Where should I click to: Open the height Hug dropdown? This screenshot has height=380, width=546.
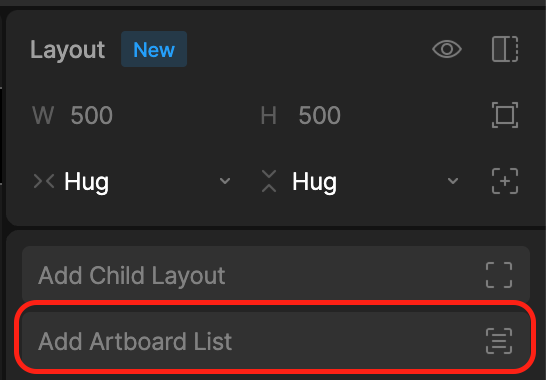359,181
